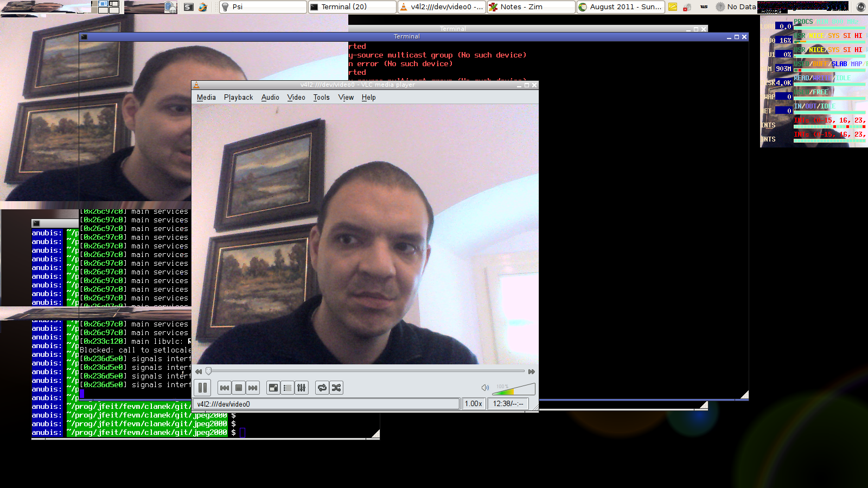This screenshot has width=868, height=488.
Task: Click the terminal prompt cursor at bottom
Action: tap(242, 432)
